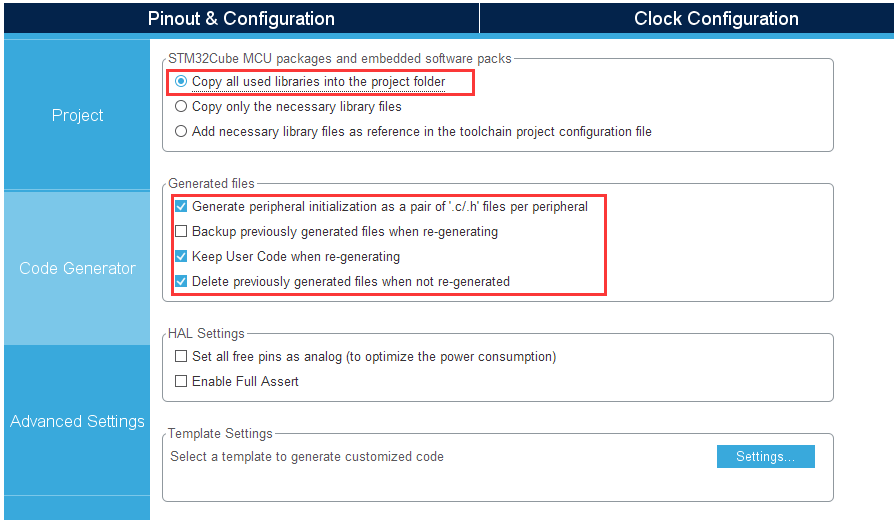The image size is (894, 520).
Task: Open the Pinout & Configuration tab
Action: pyautogui.click(x=241, y=18)
